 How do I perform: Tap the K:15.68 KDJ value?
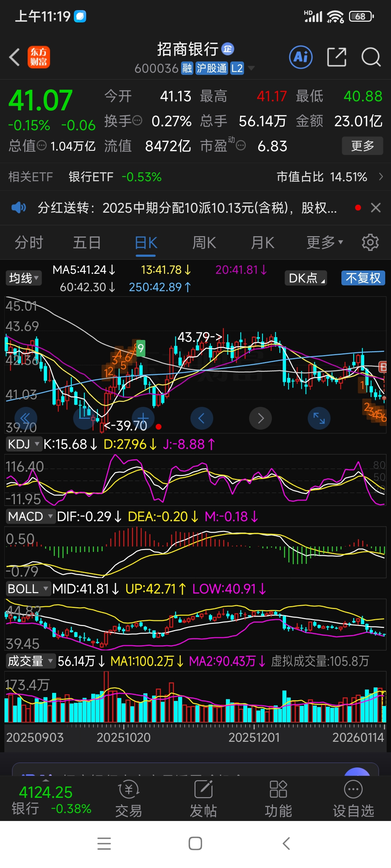point(71,444)
